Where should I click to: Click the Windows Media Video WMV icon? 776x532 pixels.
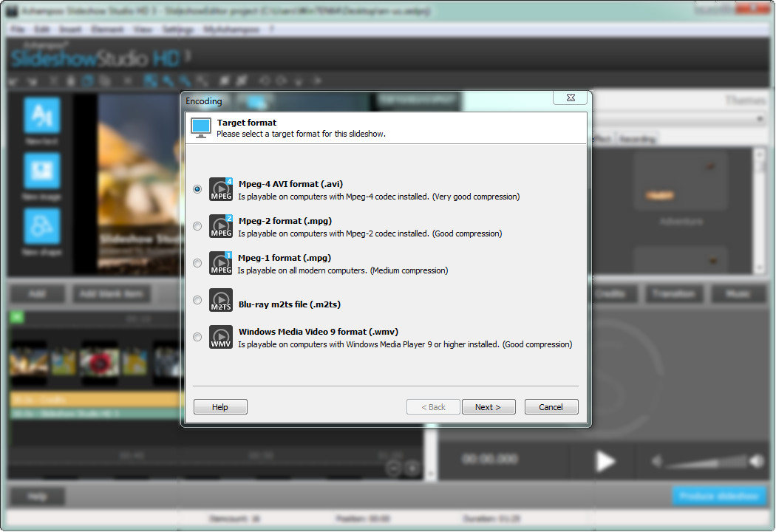[x=221, y=337]
